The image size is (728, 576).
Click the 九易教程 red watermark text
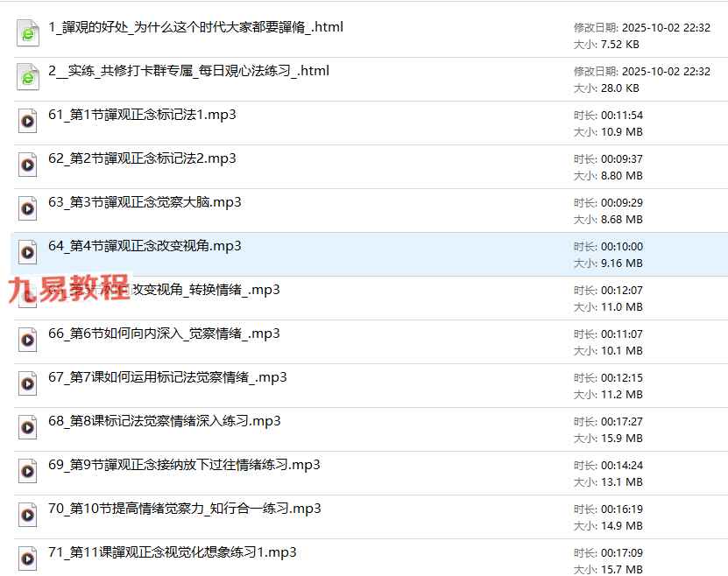(x=68, y=289)
